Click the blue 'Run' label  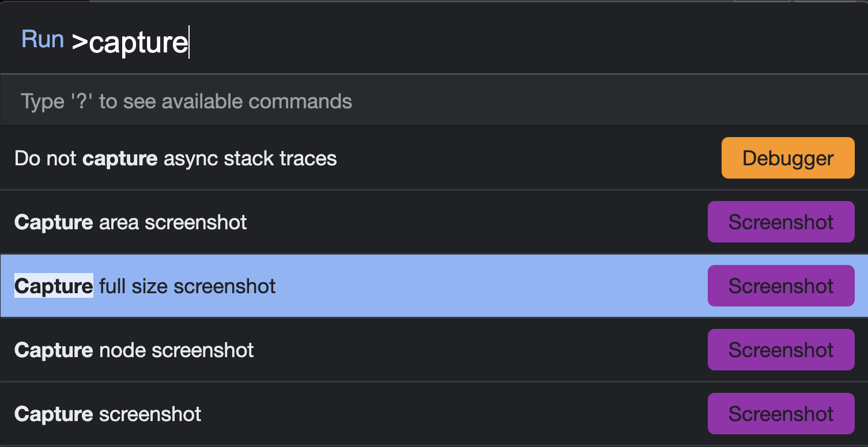(x=42, y=40)
